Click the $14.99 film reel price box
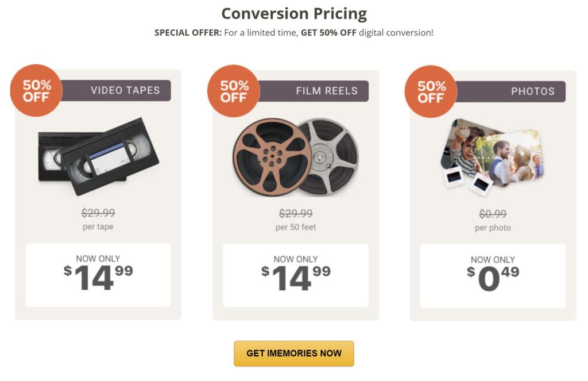Screen dimensions: 588x381 pos(296,275)
